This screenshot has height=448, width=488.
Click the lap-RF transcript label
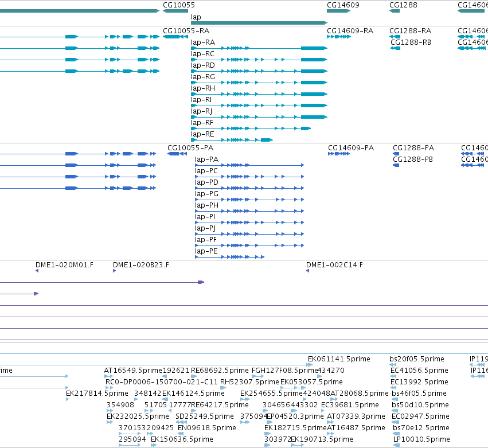202,123
